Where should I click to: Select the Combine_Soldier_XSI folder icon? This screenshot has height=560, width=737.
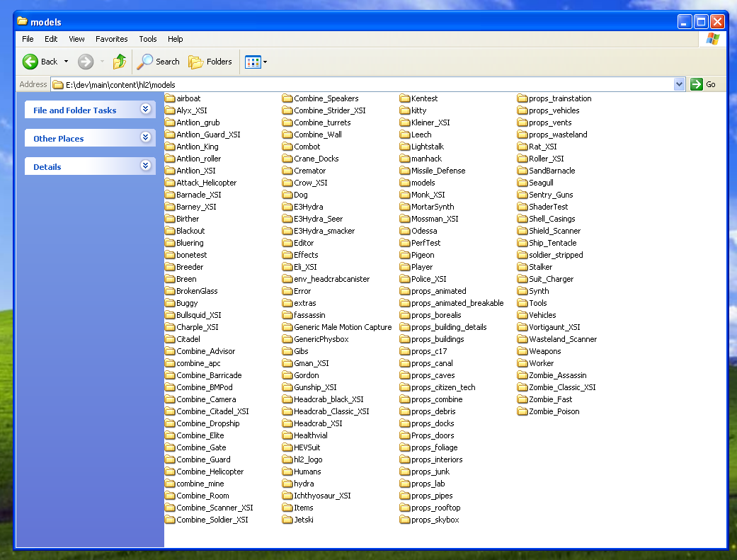tap(170, 520)
